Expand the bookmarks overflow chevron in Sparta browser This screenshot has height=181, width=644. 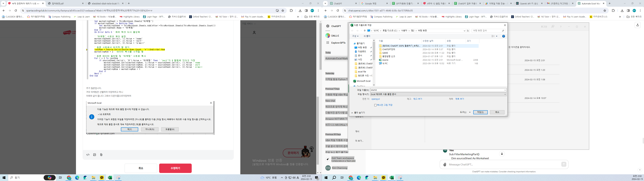coord(298,17)
